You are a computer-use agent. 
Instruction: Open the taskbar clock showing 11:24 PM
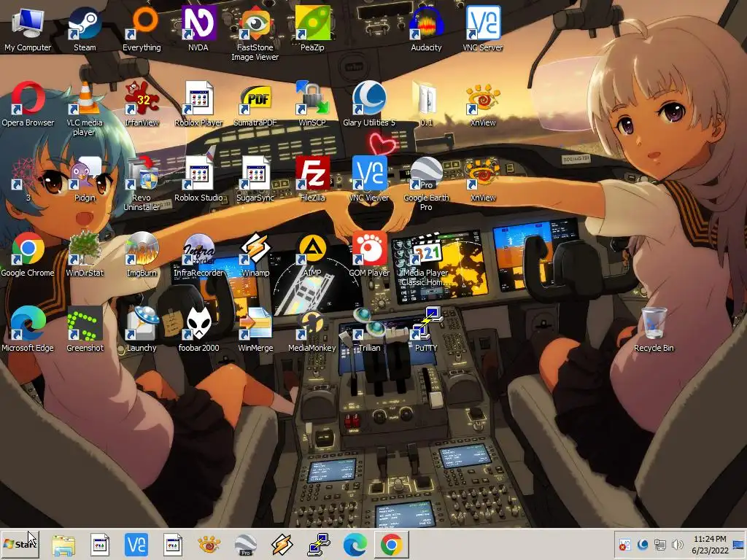tap(710, 544)
